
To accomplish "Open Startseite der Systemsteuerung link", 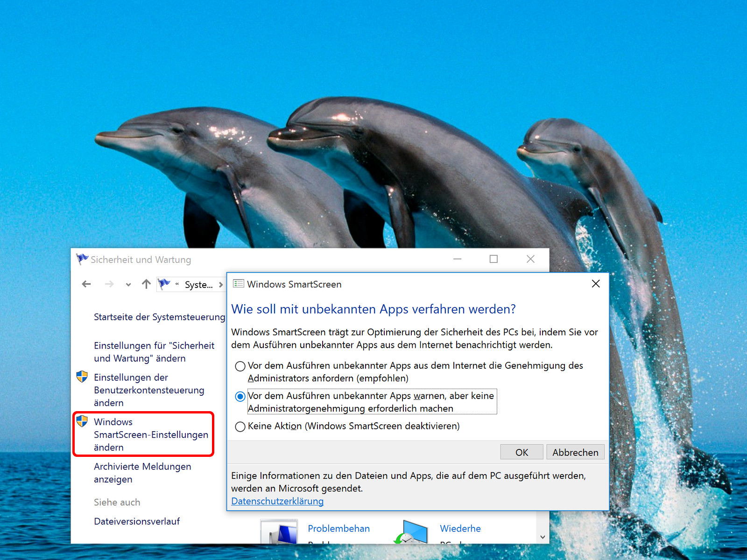I will click(159, 317).
